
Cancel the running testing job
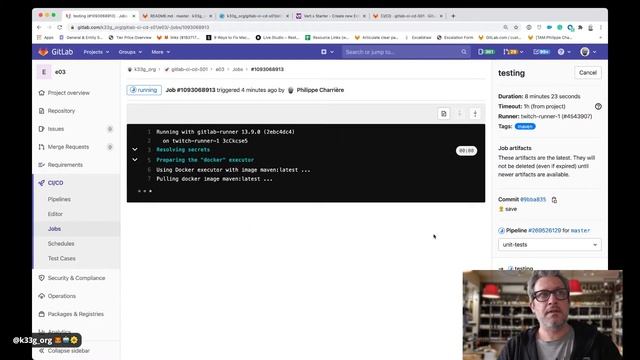tap(587, 73)
